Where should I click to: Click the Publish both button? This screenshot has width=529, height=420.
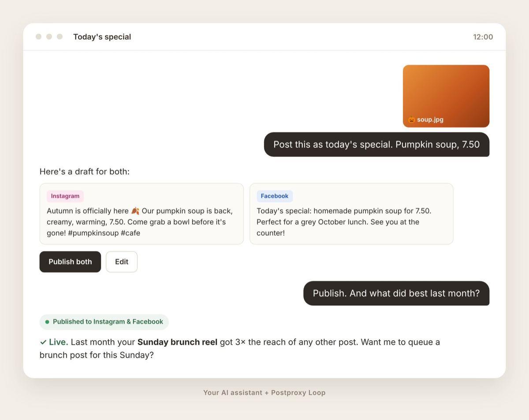tap(70, 262)
